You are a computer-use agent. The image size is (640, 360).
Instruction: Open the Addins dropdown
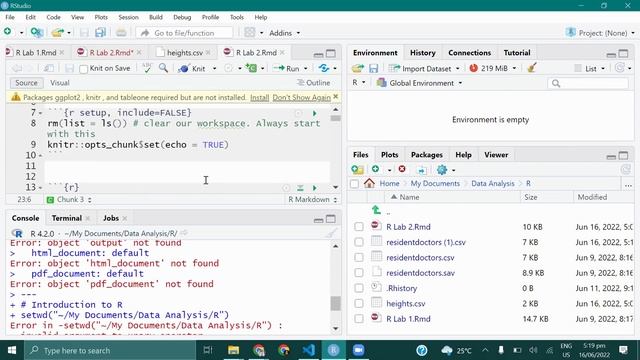coord(284,33)
